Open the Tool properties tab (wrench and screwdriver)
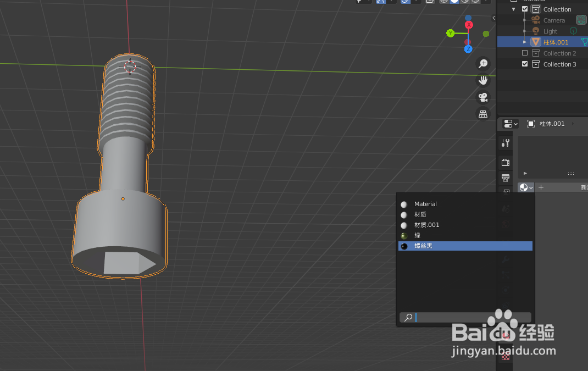This screenshot has height=371, width=588. [506, 143]
